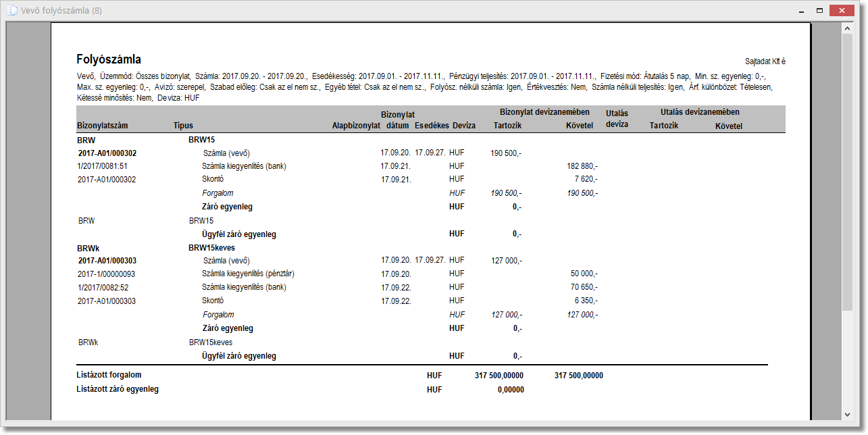
Task: Click the Esedékes column header
Action: tap(432, 126)
